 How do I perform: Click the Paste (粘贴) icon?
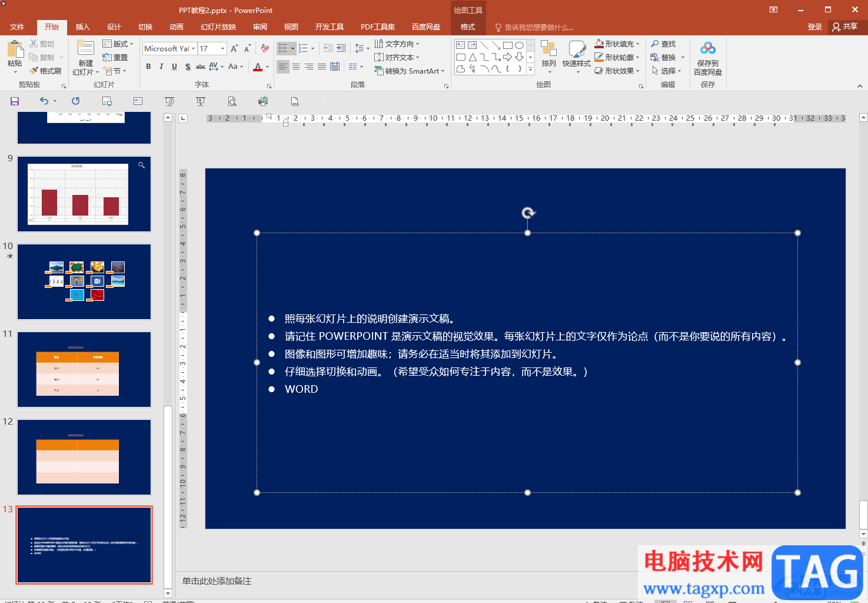tap(15, 49)
